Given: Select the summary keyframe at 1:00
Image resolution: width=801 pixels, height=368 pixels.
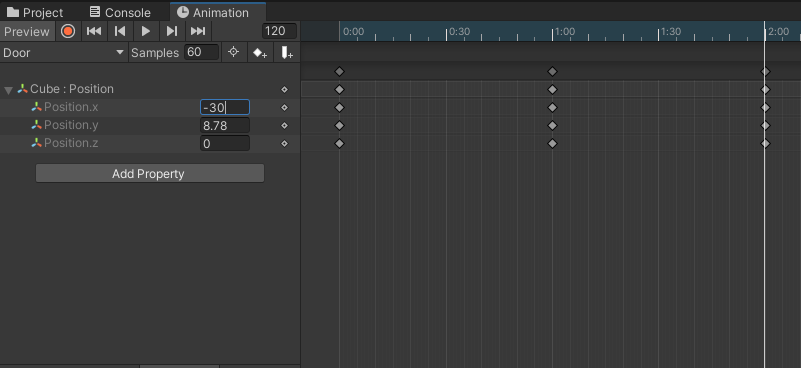Looking at the screenshot, I should (552, 72).
